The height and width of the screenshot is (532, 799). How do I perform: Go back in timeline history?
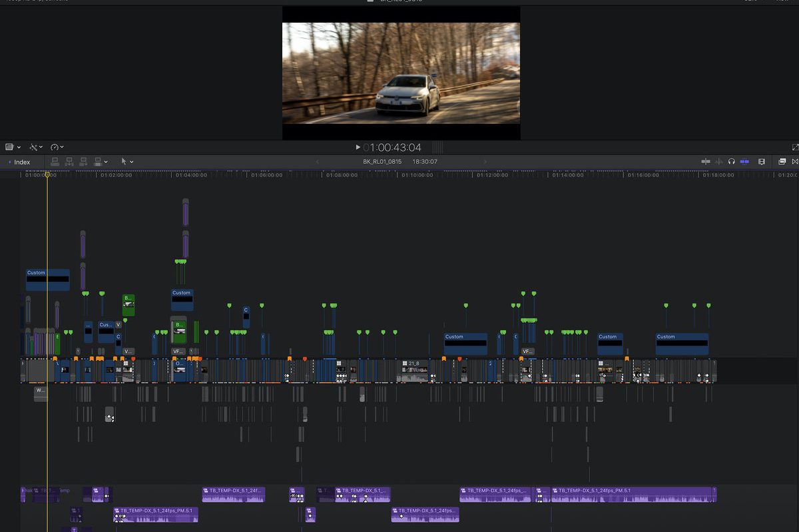318,162
